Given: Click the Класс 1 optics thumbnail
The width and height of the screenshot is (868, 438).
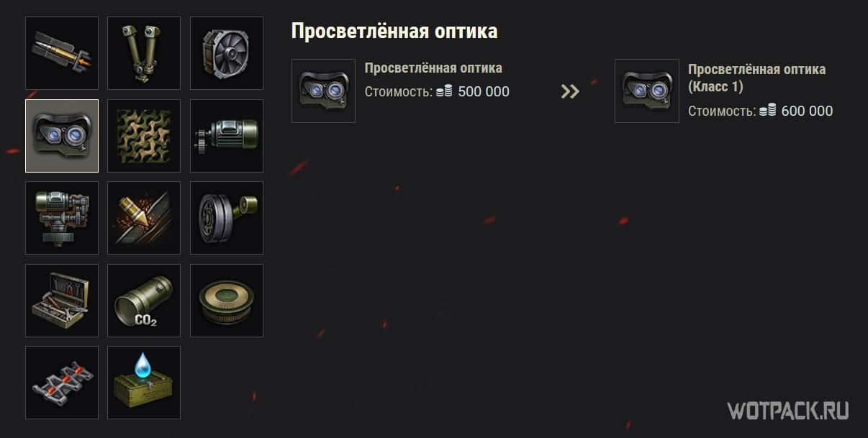Looking at the screenshot, I should click(647, 91).
